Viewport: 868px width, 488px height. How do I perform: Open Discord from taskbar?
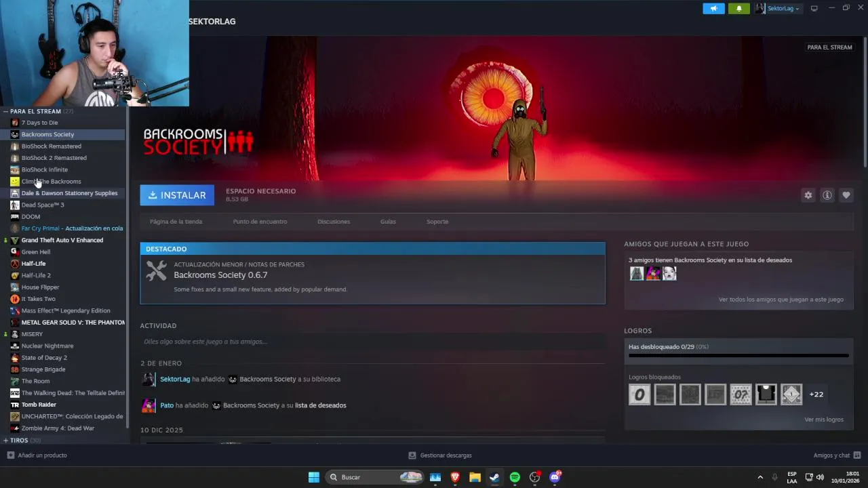coord(555,477)
